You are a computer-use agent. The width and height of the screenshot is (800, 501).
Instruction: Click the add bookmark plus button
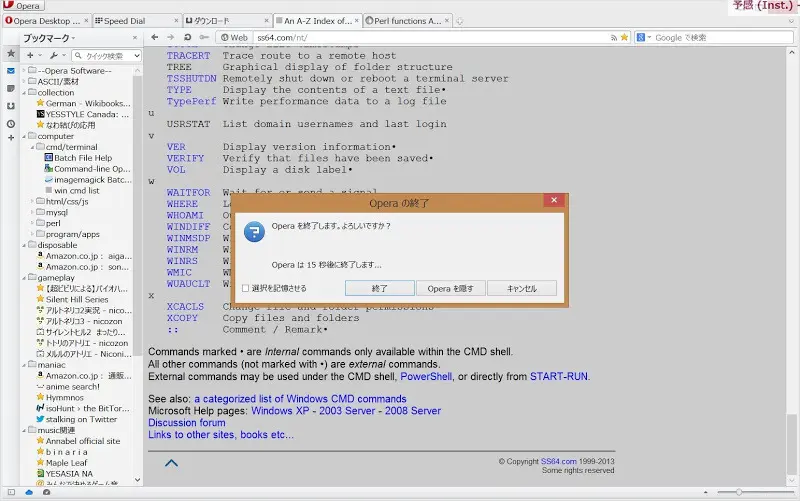tap(33, 55)
